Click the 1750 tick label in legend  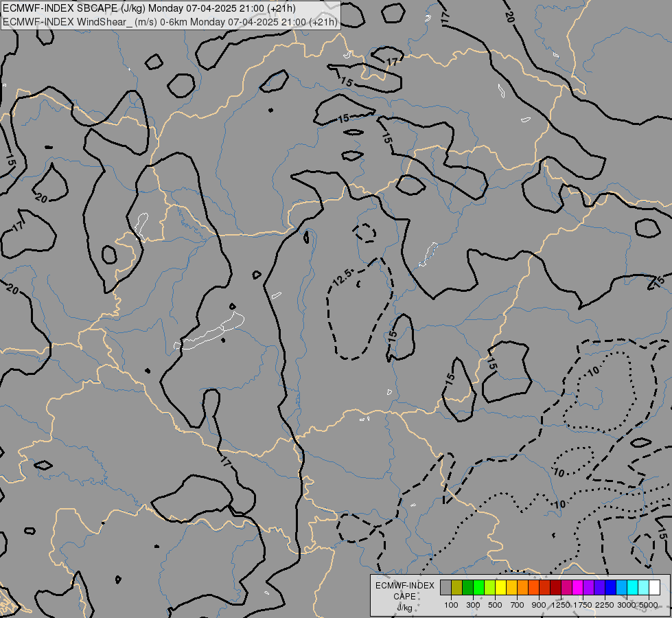[583, 605]
